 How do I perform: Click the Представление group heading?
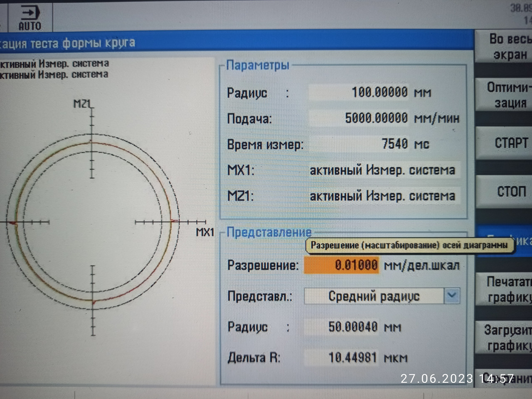[269, 232]
